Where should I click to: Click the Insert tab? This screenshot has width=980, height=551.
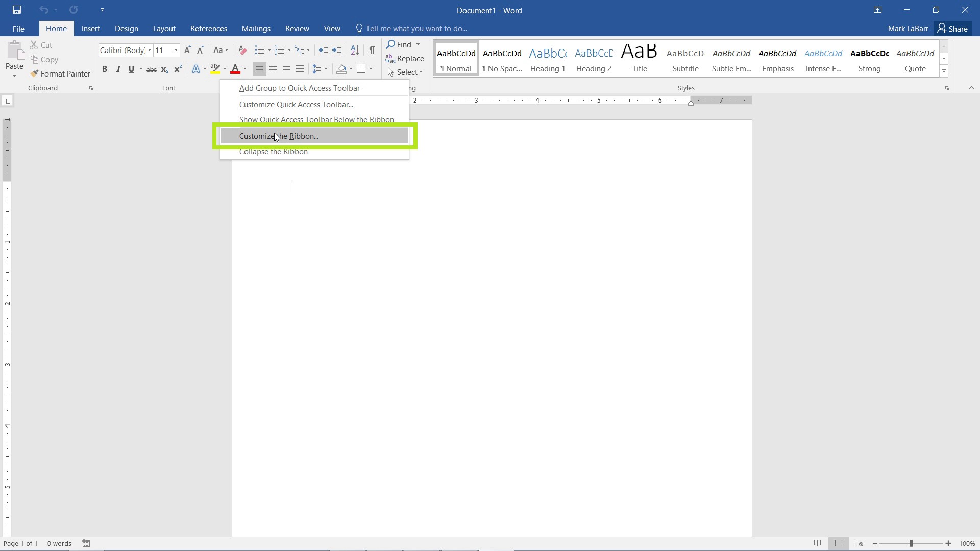pos(90,28)
